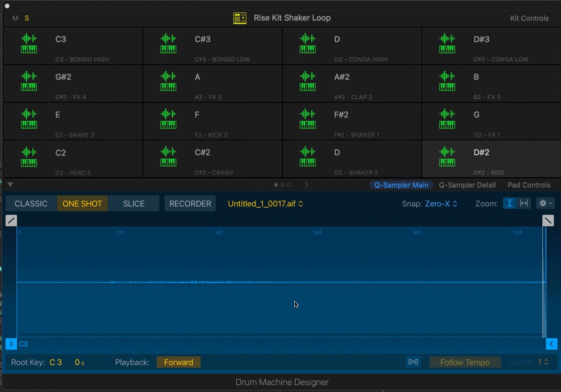The height and width of the screenshot is (392, 561).
Task: Go to the next pad page with the right arrow
Action: [x=307, y=184]
